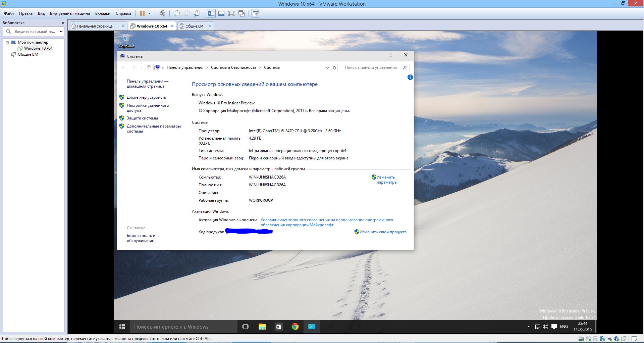Toggle the library sidebar view icon
Screen dimensions: 644x343
point(211,13)
